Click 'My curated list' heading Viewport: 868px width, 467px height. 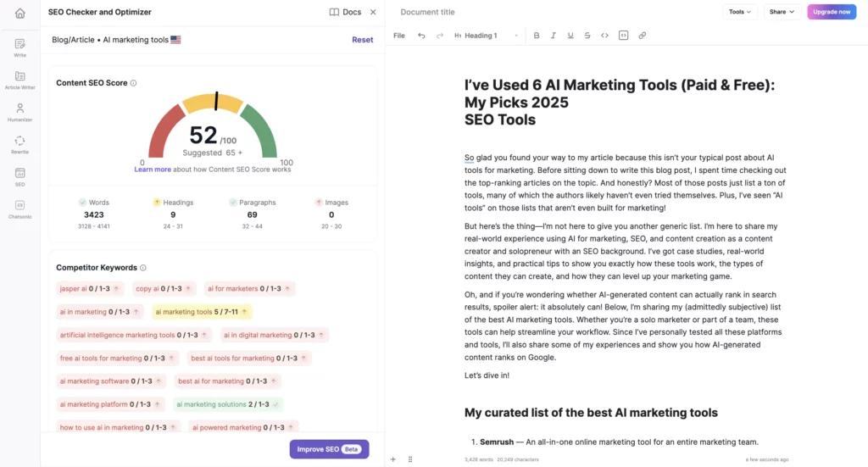pos(591,413)
